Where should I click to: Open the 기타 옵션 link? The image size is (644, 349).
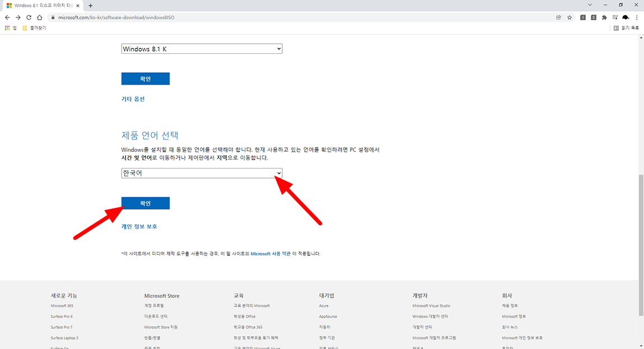tap(133, 99)
